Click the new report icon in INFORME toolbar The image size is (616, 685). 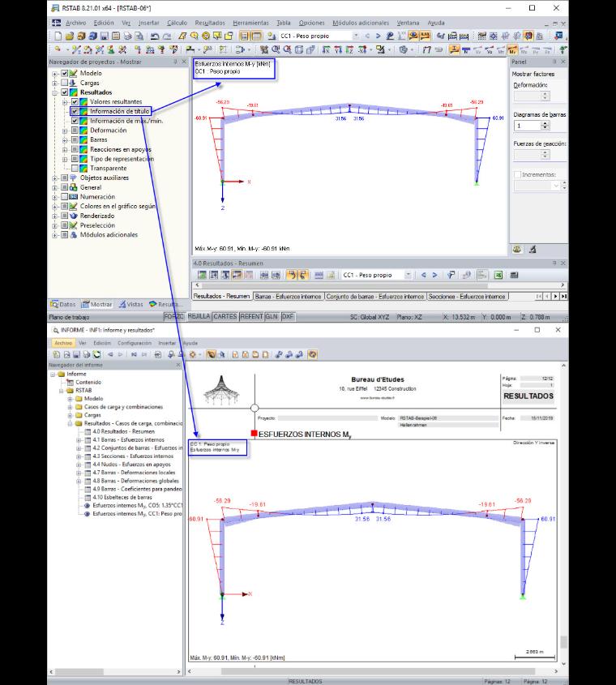click(x=57, y=354)
